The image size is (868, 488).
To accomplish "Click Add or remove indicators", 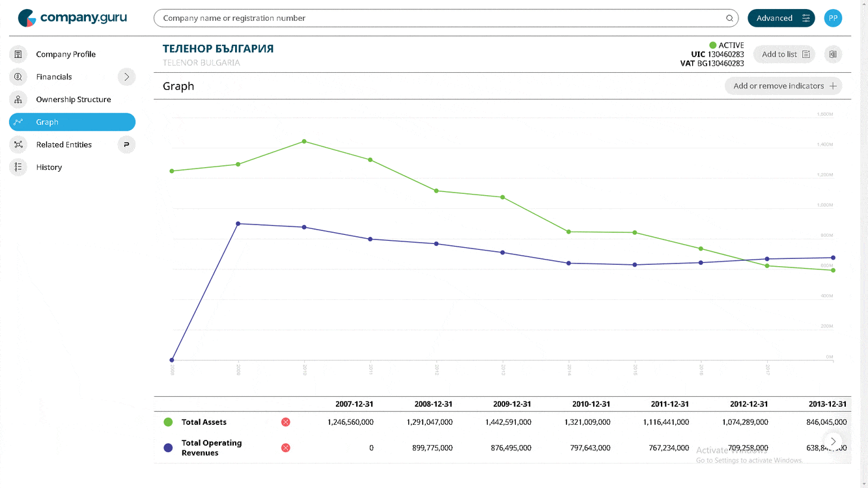I will 783,86.
